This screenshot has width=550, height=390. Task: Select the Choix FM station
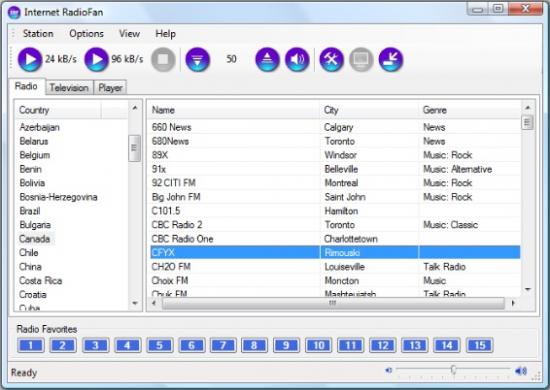335,281
